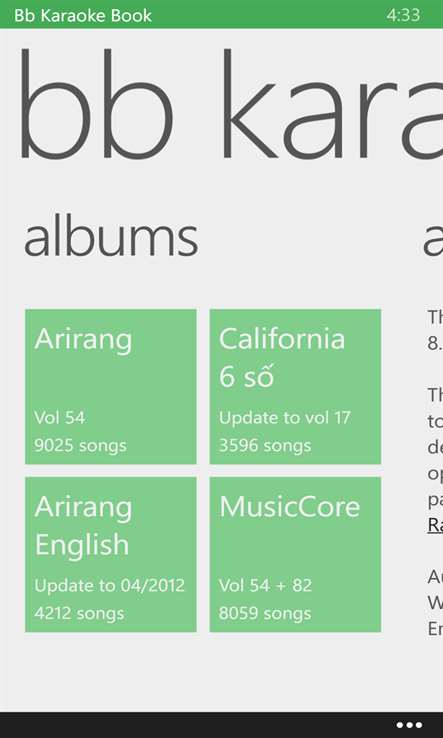
Task: Click the 3596 songs label
Action: coord(265,445)
